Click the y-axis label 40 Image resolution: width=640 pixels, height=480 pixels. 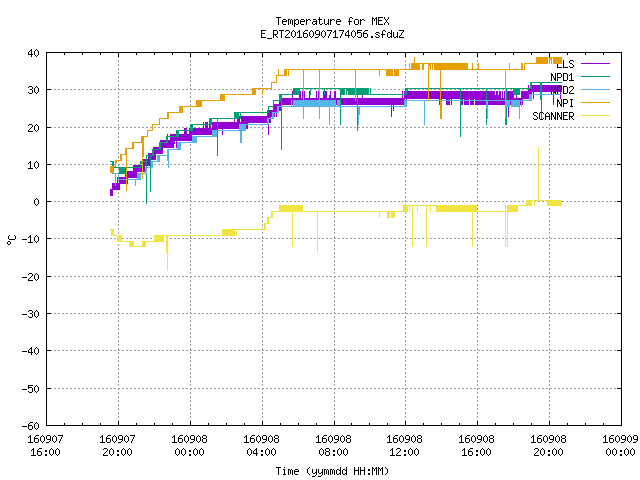33,53
